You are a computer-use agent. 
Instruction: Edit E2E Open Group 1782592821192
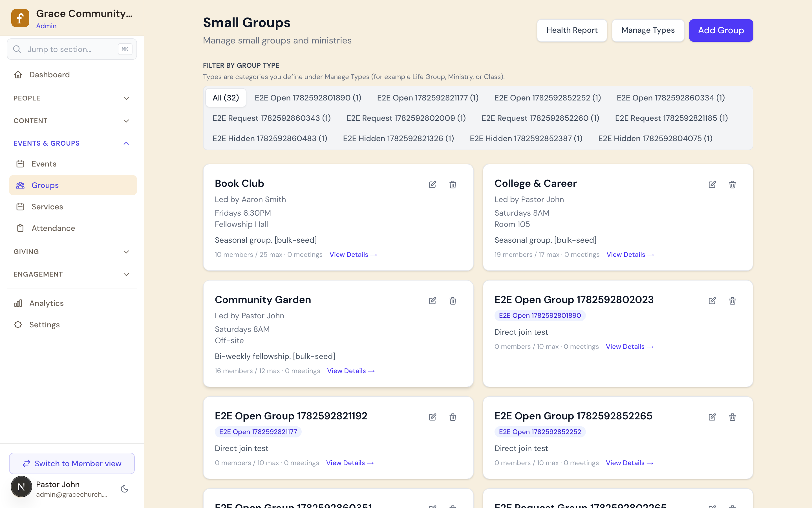pyautogui.click(x=433, y=417)
